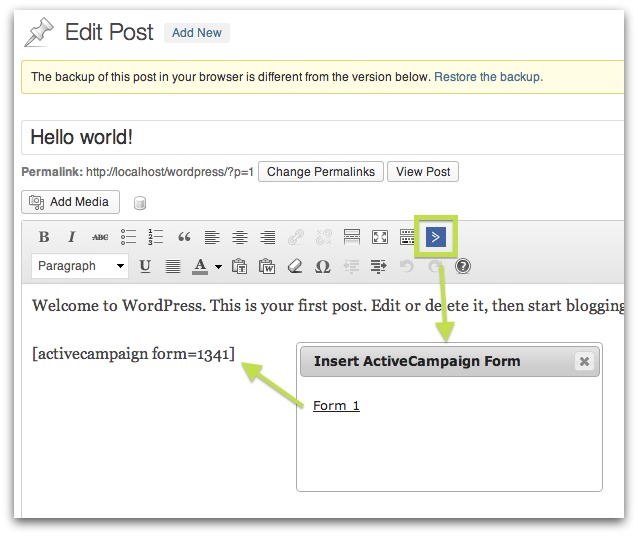Click the outdent icon
Screen dimensions: 638x536
pos(351,267)
